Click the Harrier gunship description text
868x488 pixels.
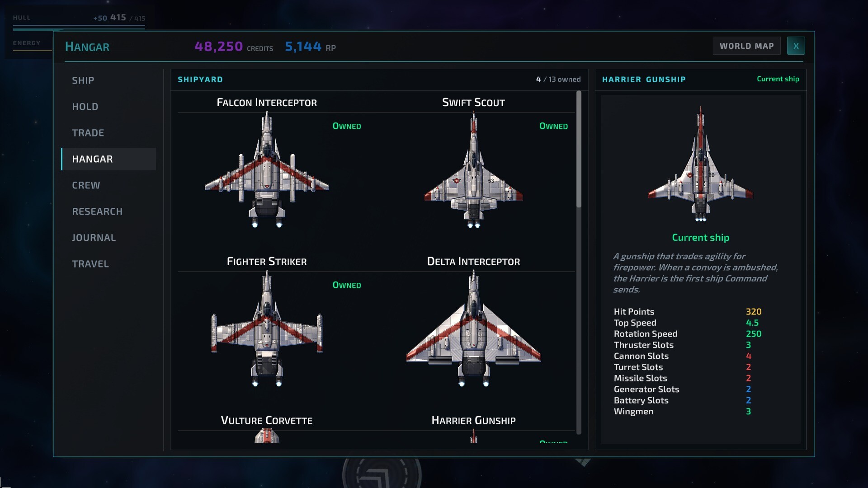[695, 273]
